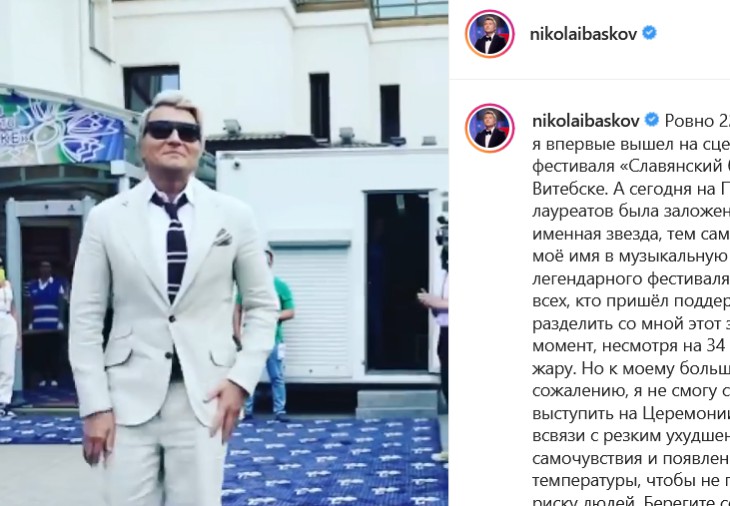Image resolution: width=730 pixels, height=506 pixels.
Task: Click the dark open doorway on right
Action: click(x=397, y=282)
